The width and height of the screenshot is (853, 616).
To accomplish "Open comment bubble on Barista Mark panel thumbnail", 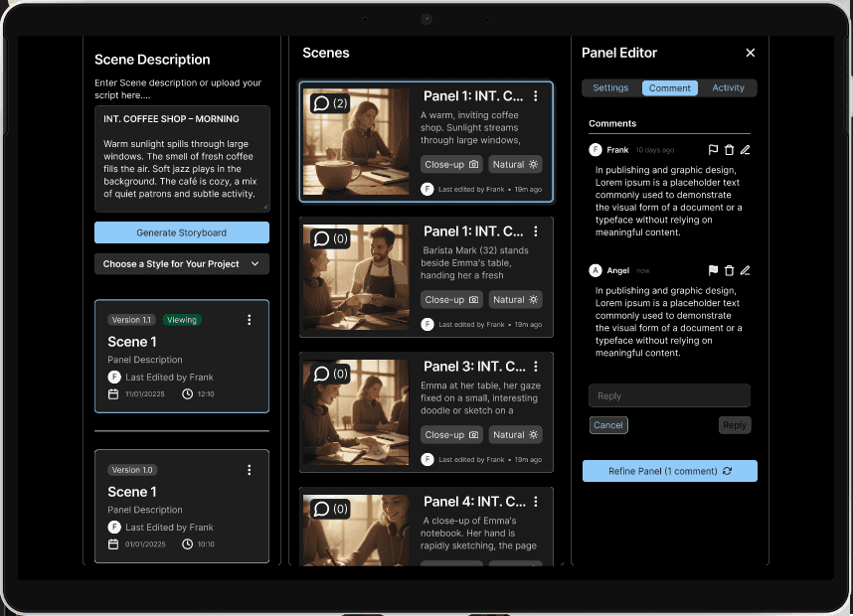I will click(330, 238).
